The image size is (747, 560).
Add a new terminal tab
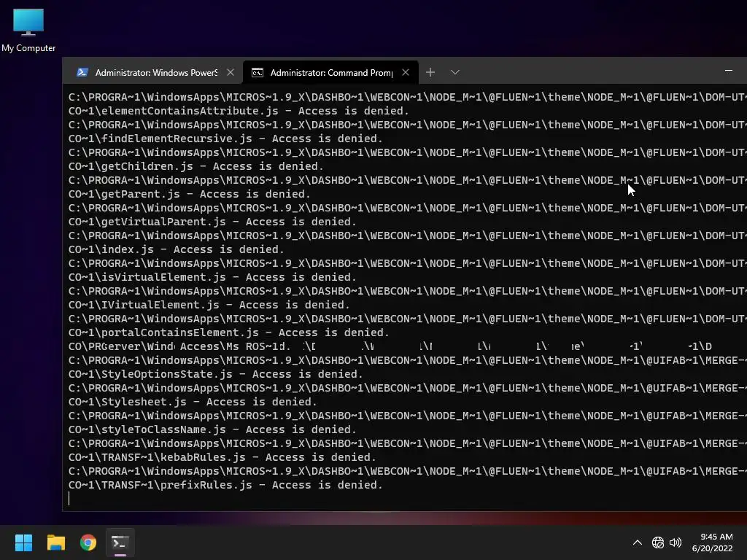coord(430,72)
